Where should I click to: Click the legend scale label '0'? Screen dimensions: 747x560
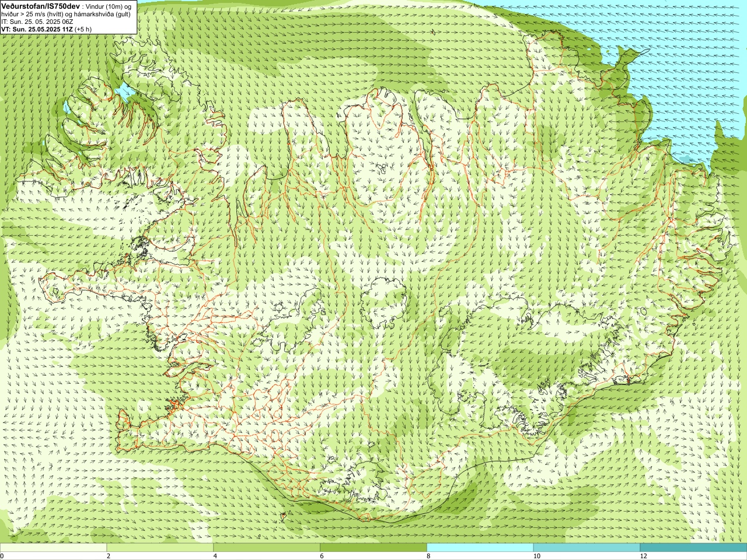[x=2, y=556]
